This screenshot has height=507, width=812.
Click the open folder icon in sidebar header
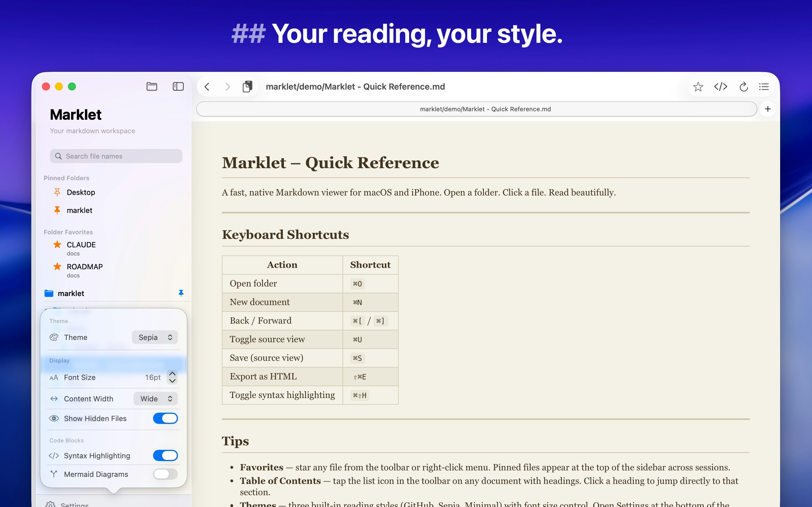click(152, 86)
